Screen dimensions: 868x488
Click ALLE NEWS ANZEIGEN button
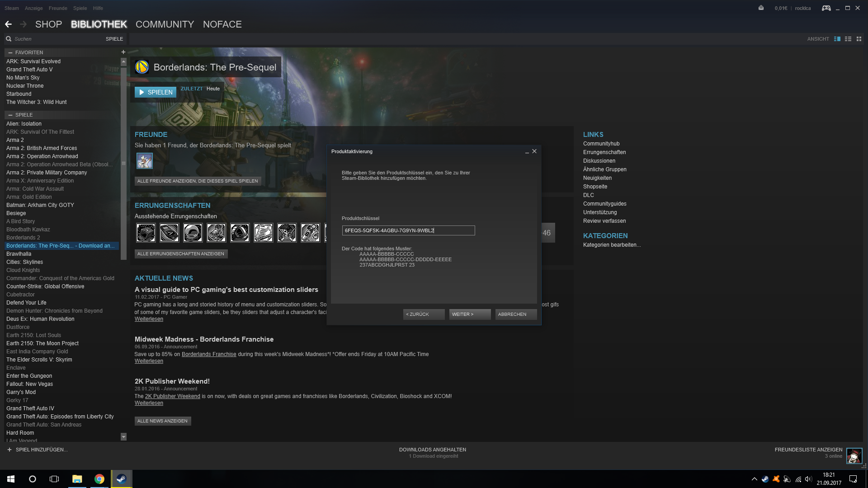coord(163,421)
